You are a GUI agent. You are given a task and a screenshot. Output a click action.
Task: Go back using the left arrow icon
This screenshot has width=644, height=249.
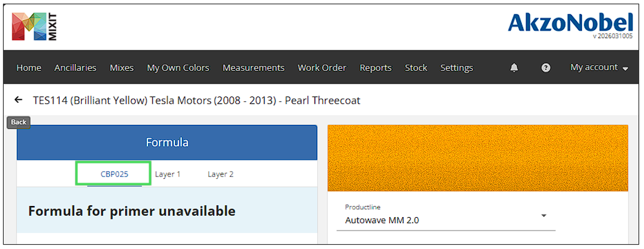pos(18,100)
